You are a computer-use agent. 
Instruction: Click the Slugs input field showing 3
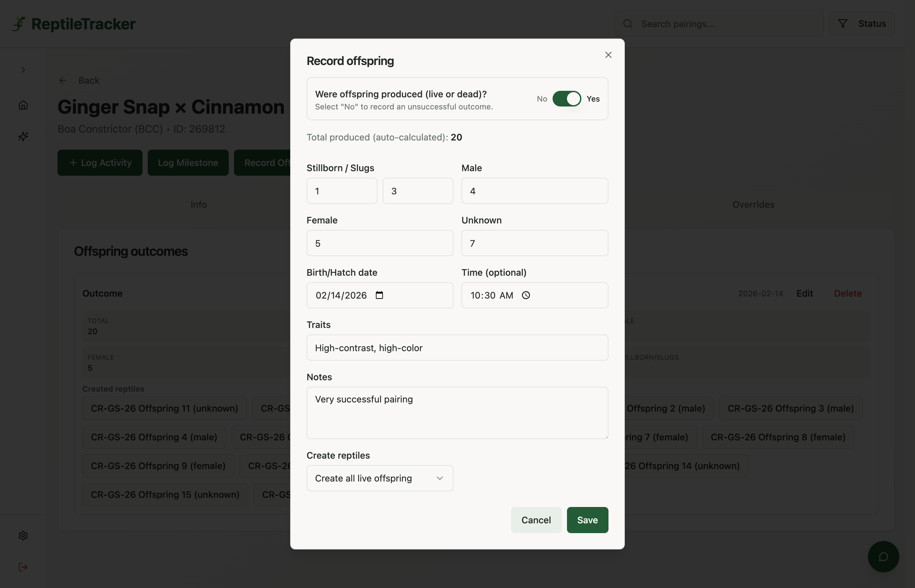coord(418,191)
